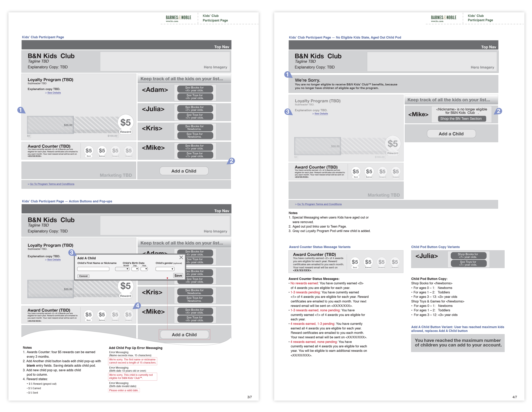Click Add a Child beneath Mike's <1> year olds pod

click(184, 171)
